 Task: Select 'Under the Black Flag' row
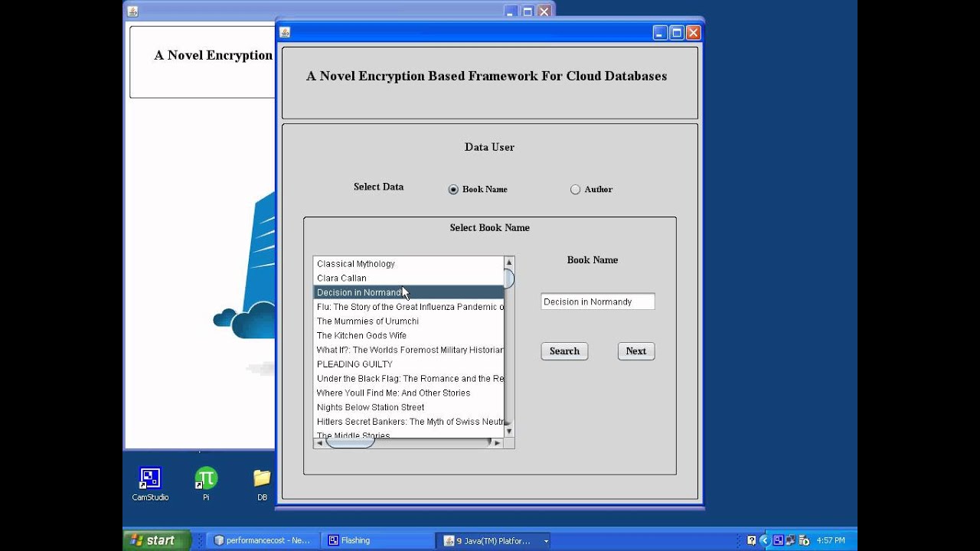[408, 379]
